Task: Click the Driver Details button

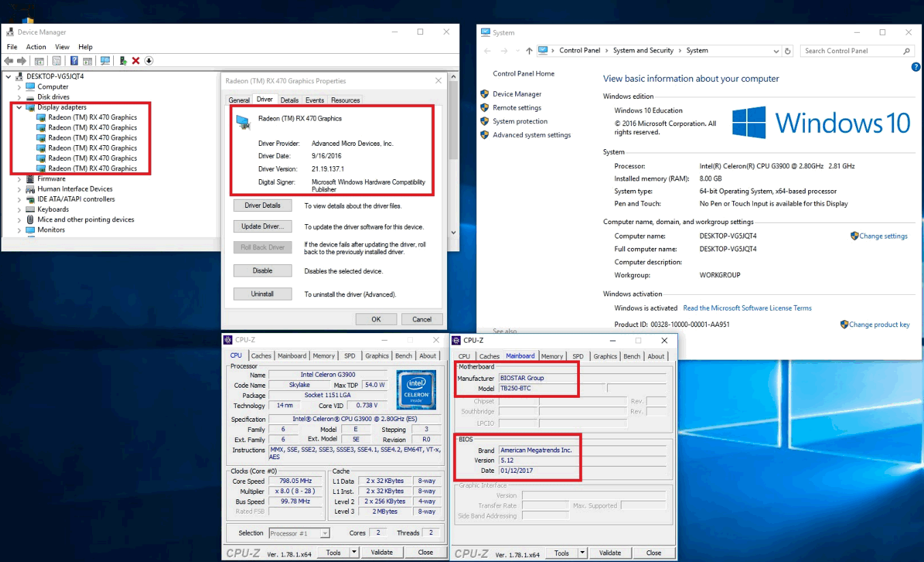Action: point(262,205)
